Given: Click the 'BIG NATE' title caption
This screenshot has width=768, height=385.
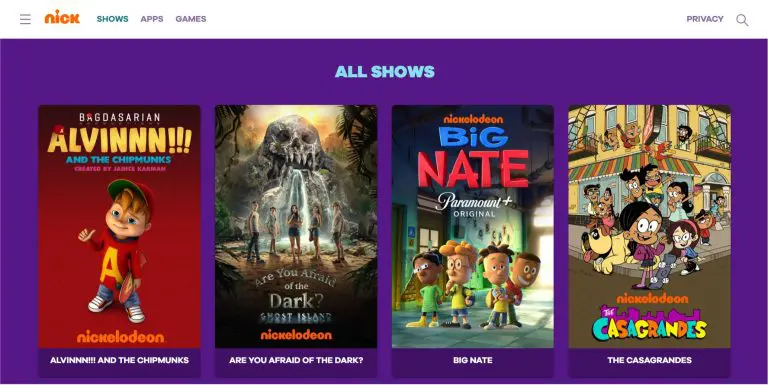Looking at the screenshot, I should pos(473,360).
